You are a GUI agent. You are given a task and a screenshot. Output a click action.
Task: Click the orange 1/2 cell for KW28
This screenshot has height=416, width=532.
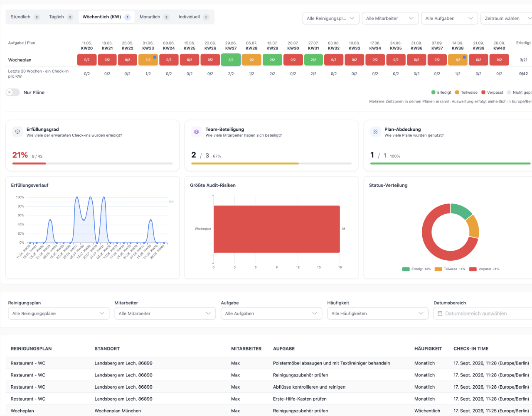251,60
